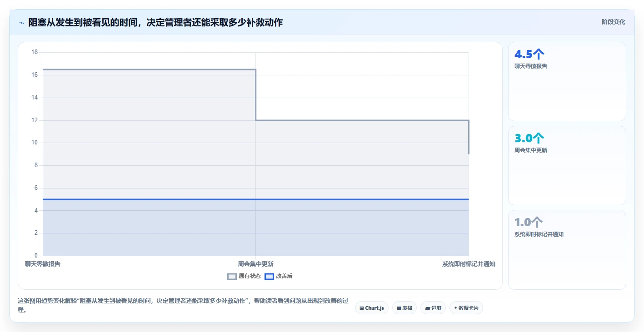The width and height of the screenshot is (644, 332).
Task: Click the lightning icon beside the title
Action: [x=21, y=22]
